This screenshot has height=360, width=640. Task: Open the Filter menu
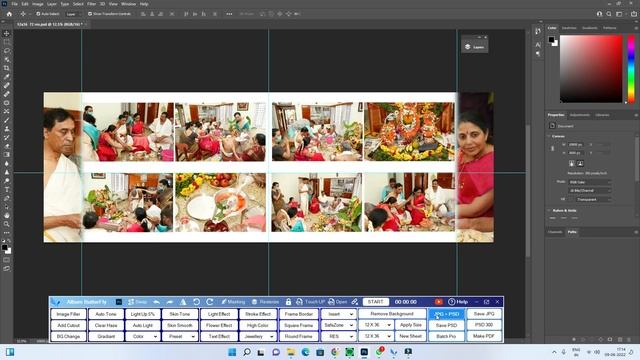[91, 4]
